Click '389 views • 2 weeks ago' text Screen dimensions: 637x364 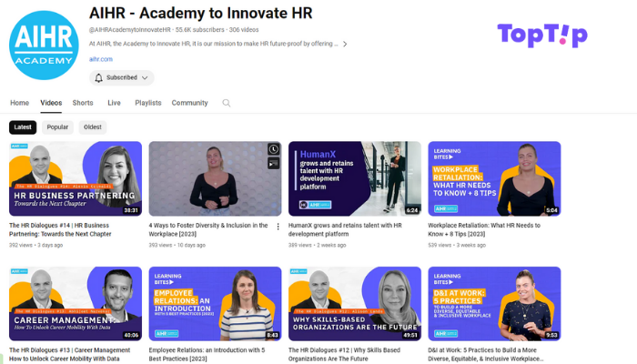coord(317,245)
